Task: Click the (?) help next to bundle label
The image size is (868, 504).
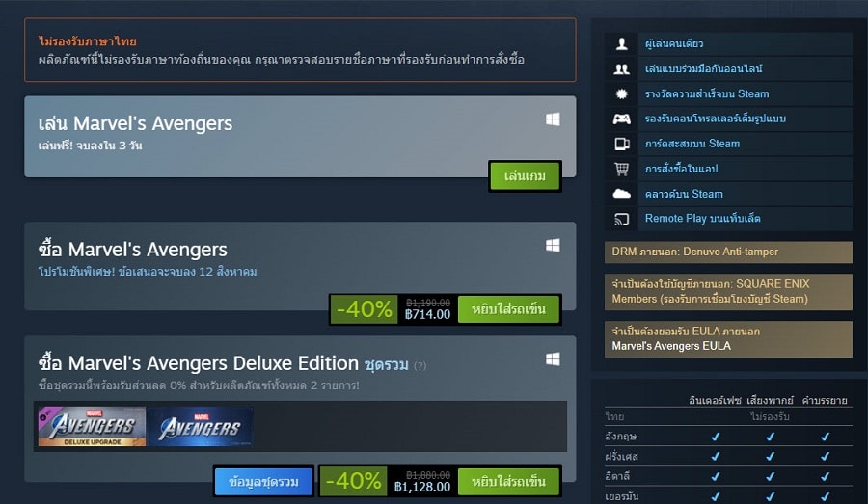Action: (x=420, y=365)
